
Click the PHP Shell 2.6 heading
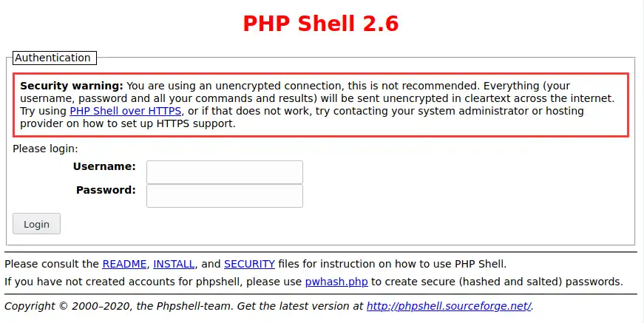[x=321, y=24]
